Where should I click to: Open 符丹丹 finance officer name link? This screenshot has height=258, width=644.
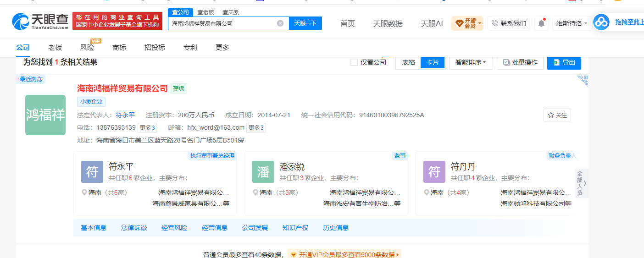tap(463, 167)
